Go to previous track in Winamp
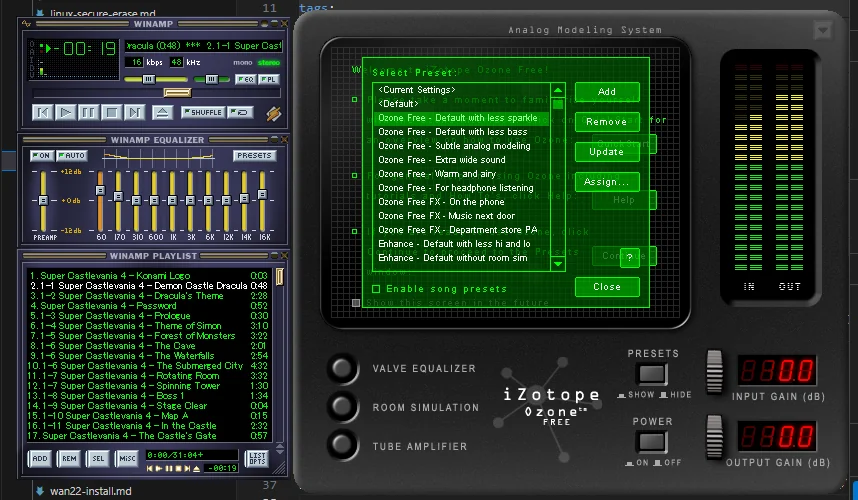The width and height of the screenshot is (858, 500). 42,112
